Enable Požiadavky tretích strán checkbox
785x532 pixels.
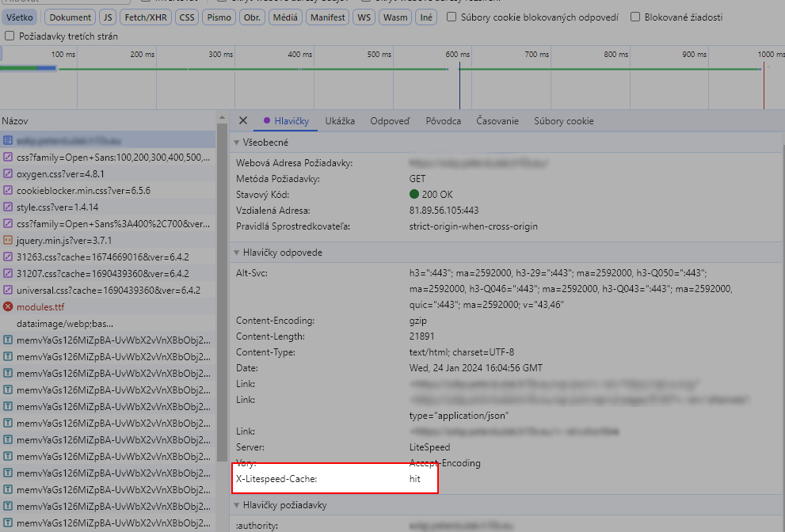[10, 36]
